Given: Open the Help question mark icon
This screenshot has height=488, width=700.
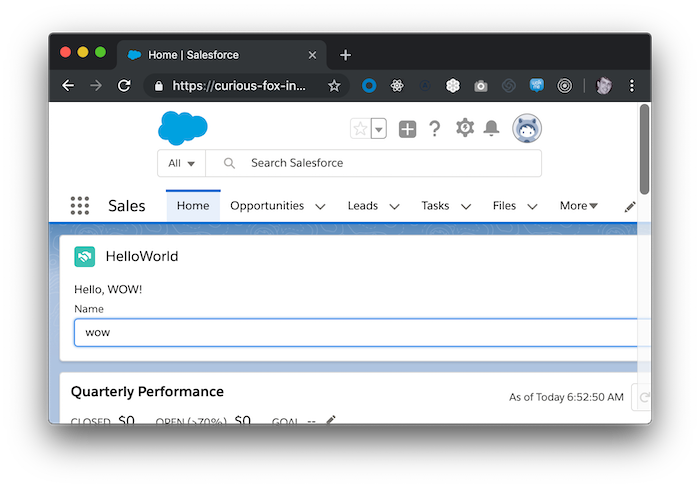Looking at the screenshot, I should pyautogui.click(x=434, y=129).
